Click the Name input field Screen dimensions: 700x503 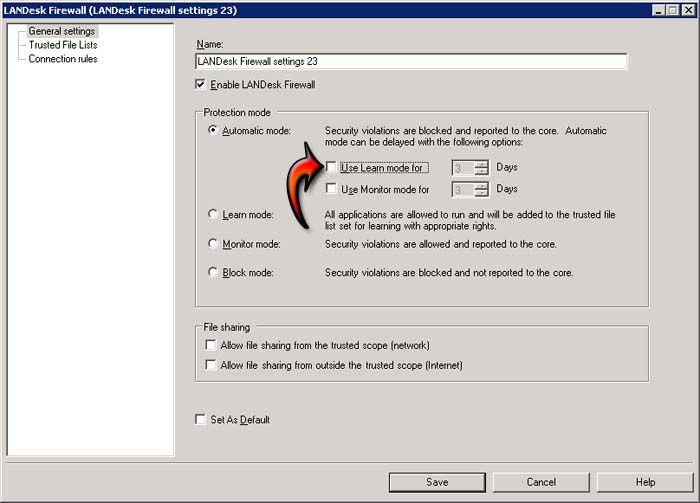click(411, 61)
